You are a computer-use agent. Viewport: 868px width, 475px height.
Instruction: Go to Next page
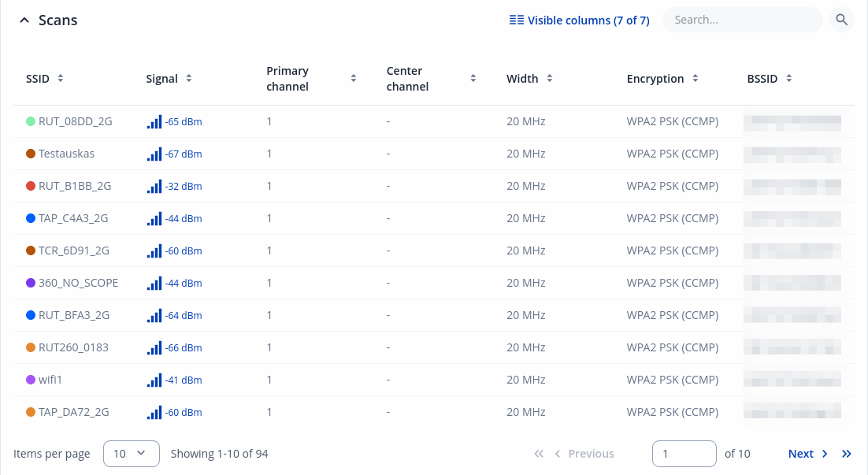click(x=807, y=454)
